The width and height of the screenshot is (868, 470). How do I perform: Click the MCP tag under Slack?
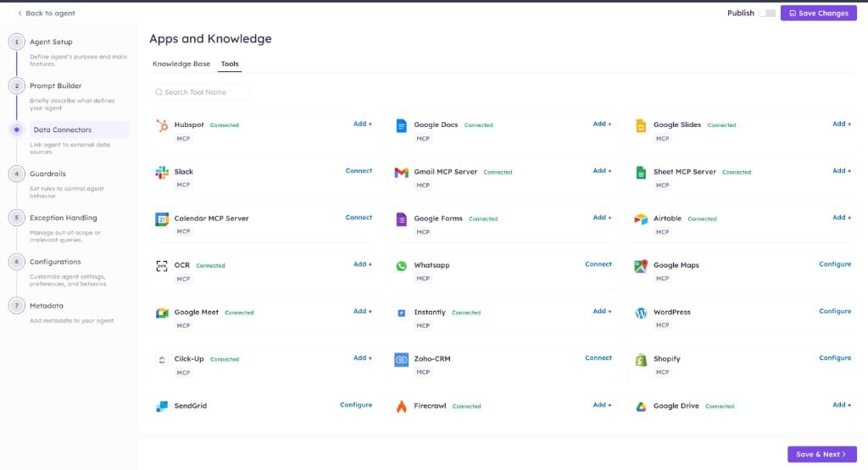183,185
